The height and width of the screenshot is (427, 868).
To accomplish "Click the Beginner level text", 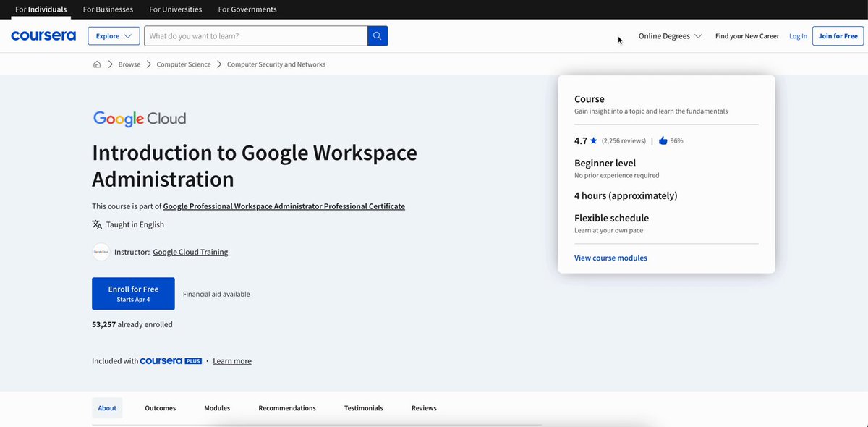I will pos(605,164).
